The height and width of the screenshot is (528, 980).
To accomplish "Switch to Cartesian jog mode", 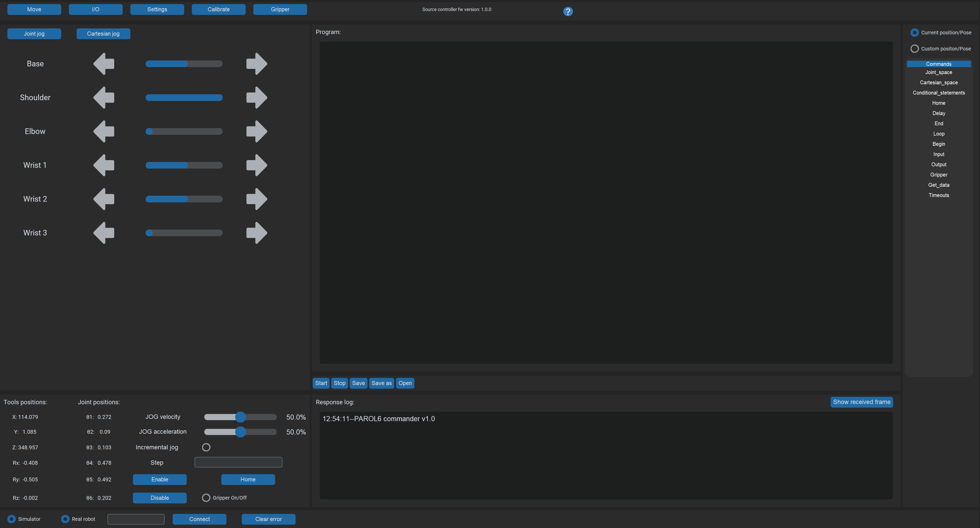I will [103, 34].
